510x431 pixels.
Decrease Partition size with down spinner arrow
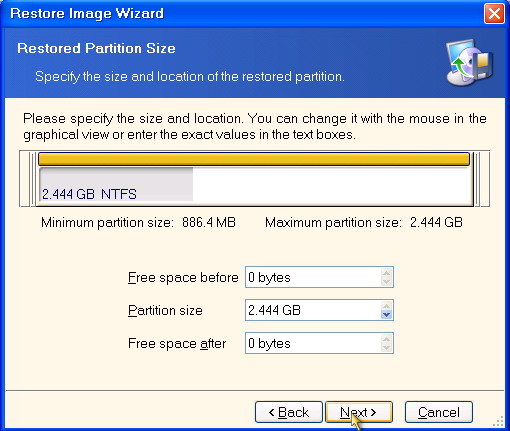386,315
